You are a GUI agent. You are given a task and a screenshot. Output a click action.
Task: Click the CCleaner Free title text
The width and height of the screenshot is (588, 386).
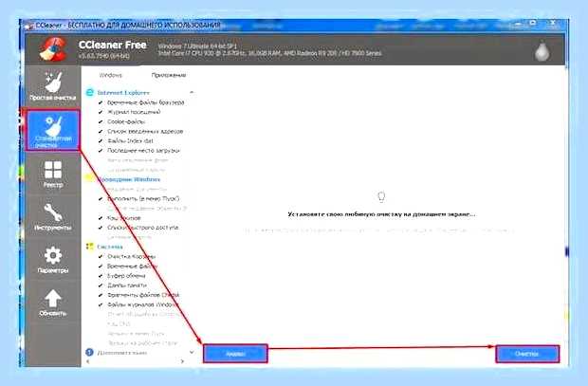113,45
